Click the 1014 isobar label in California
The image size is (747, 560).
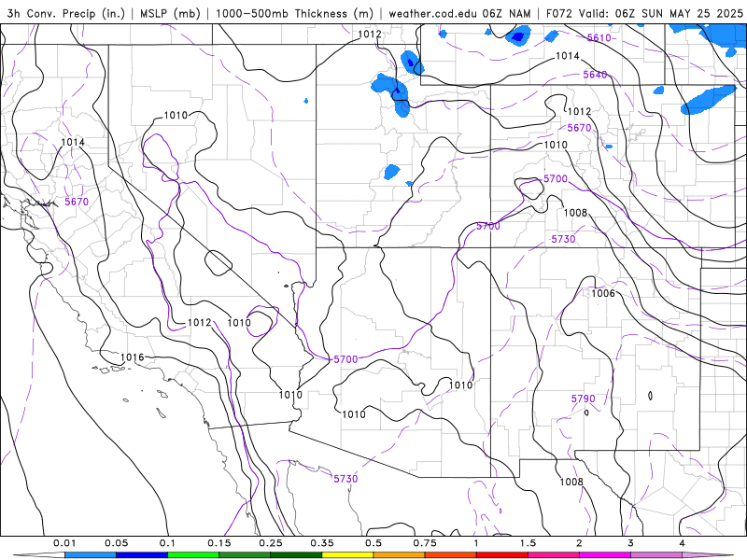(x=73, y=142)
